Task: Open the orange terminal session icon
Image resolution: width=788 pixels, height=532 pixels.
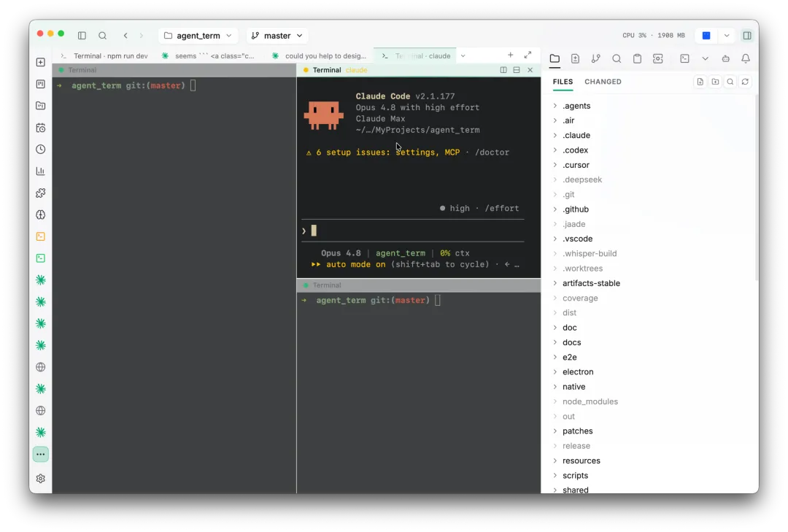Action: [x=41, y=236]
